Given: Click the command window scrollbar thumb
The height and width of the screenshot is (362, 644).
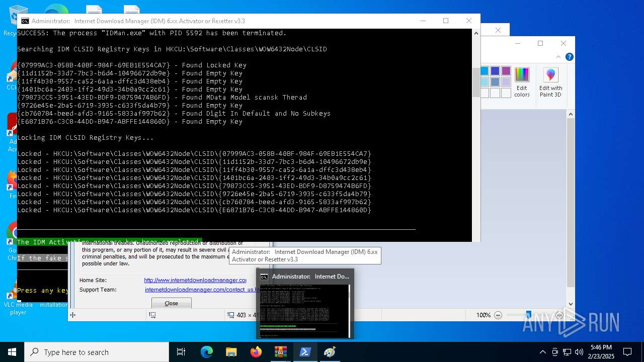Looking at the screenshot, I should 476,82.
